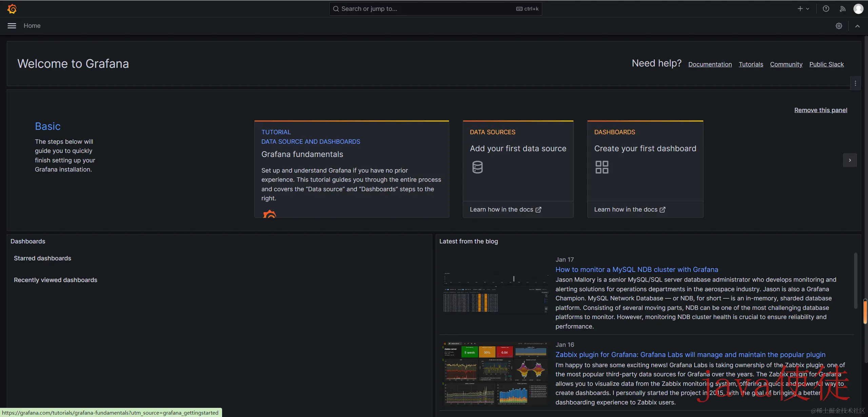Open dashboards Learn how in docs
The height and width of the screenshot is (417, 868).
click(x=630, y=210)
